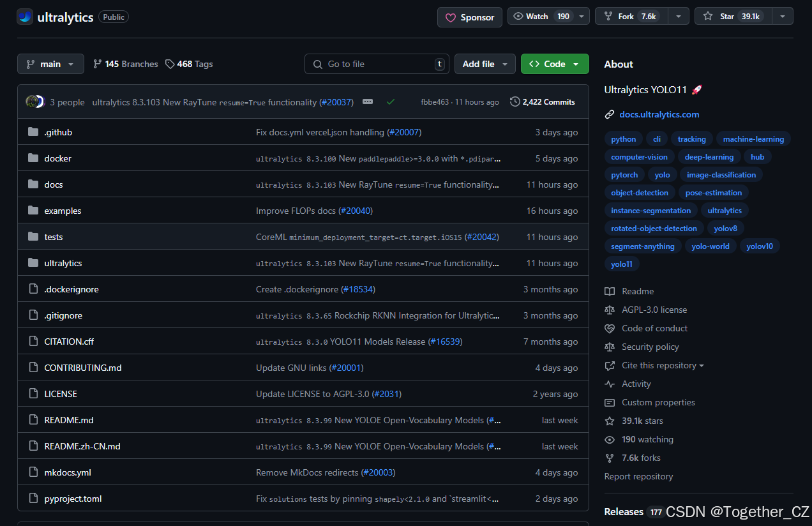The height and width of the screenshot is (526, 812).
Task: Open the CITATION.cff file
Action: pos(69,342)
